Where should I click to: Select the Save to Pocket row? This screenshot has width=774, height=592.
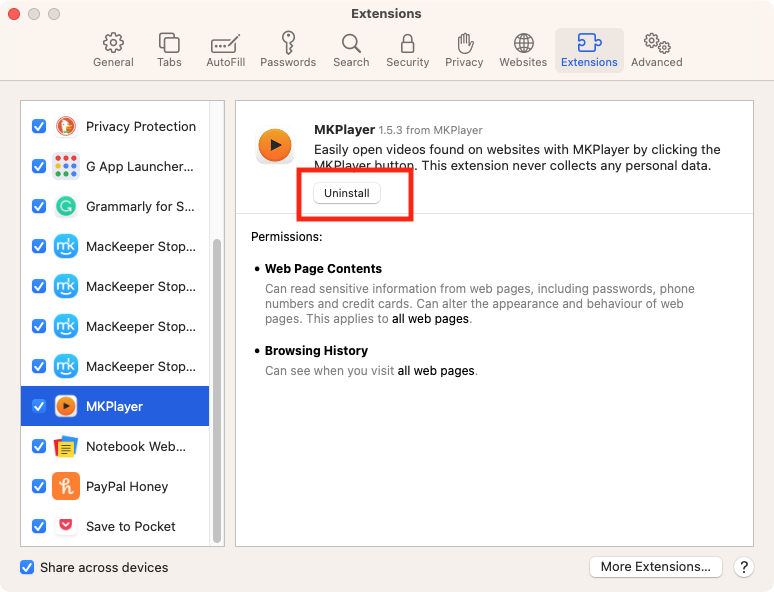tap(115, 526)
